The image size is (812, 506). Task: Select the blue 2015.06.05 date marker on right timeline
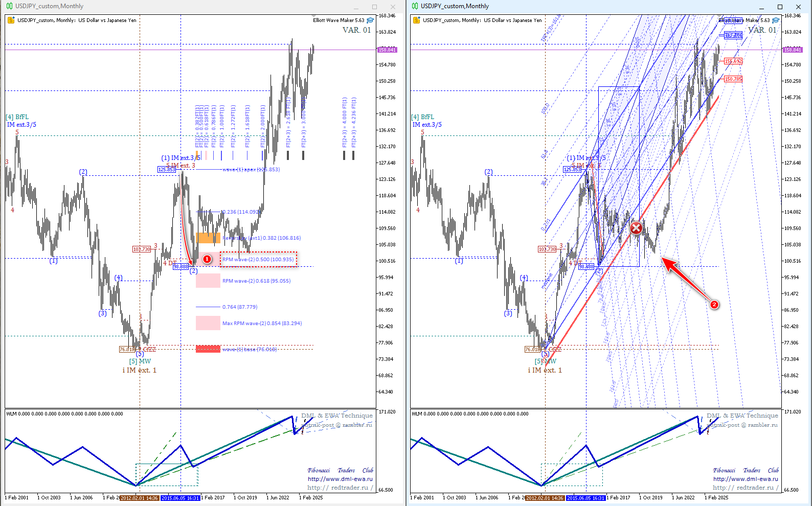click(585, 498)
